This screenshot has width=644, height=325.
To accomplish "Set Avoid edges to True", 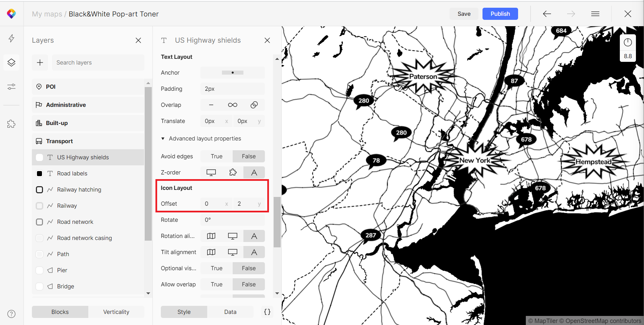I will click(x=217, y=156).
